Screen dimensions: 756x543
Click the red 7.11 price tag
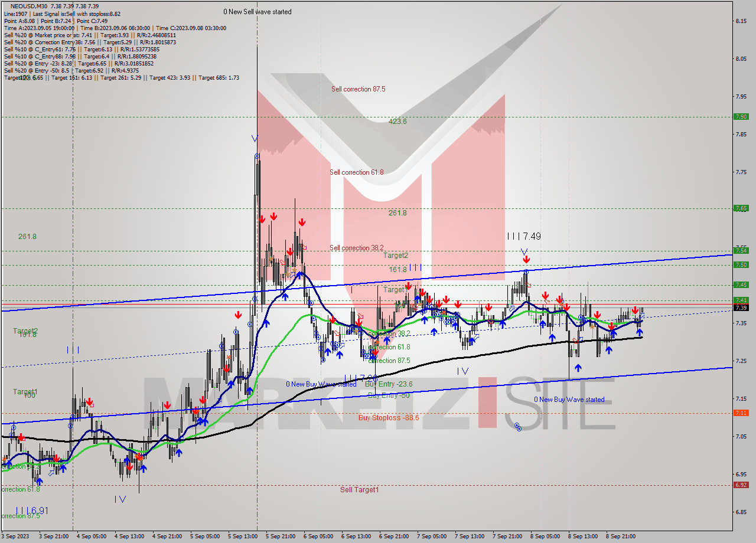(x=741, y=413)
